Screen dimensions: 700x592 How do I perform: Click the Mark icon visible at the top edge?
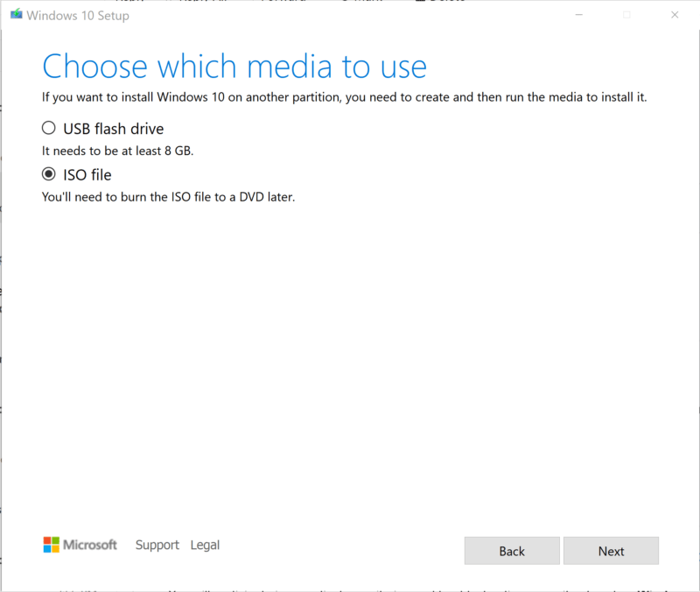click(x=360, y=3)
